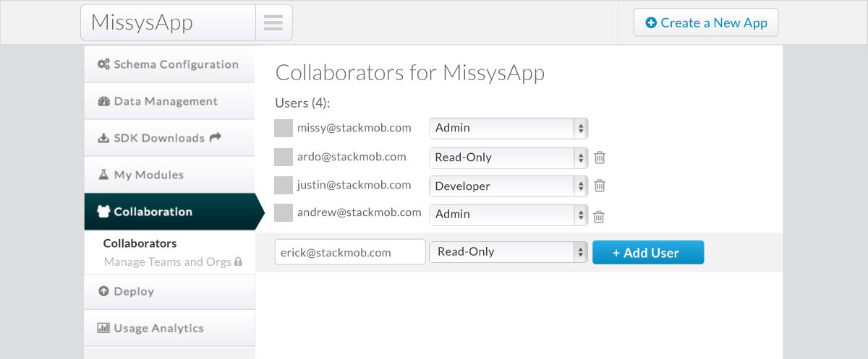Click justin@stackmob.com's avatar thumbnail
This screenshot has height=359, width=868.
(284, 185)
